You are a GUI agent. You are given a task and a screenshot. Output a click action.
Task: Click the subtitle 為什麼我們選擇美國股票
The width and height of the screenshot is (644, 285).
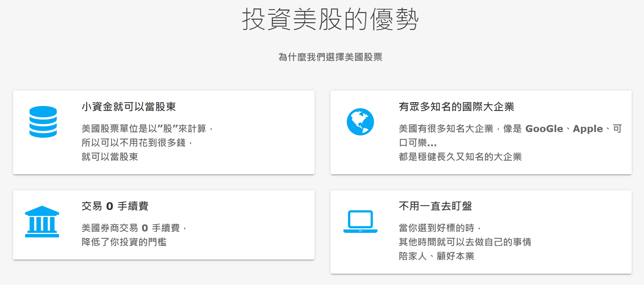point(330,57)
